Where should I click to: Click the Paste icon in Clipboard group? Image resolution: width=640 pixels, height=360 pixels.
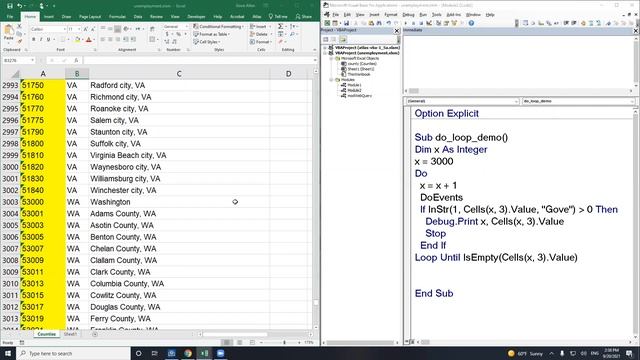click(9, 31)
